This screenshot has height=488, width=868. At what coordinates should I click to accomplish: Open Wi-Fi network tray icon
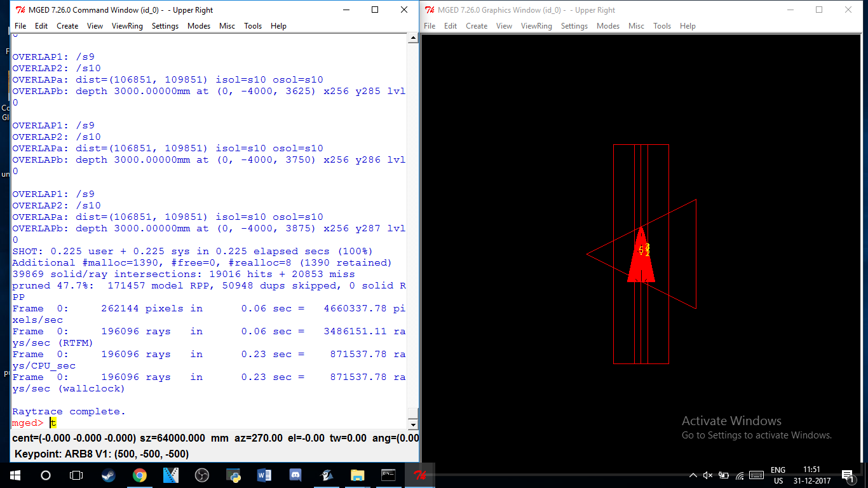(739, 475)
